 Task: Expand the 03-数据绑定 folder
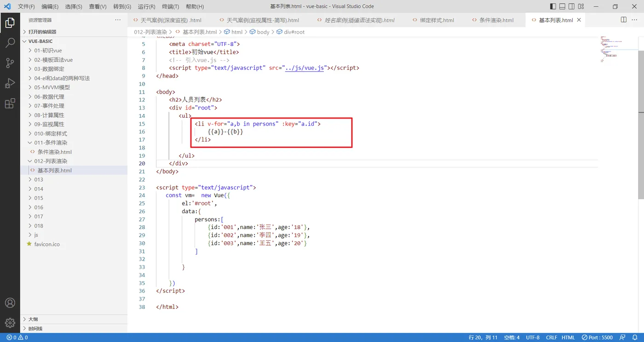coord(74,69)
